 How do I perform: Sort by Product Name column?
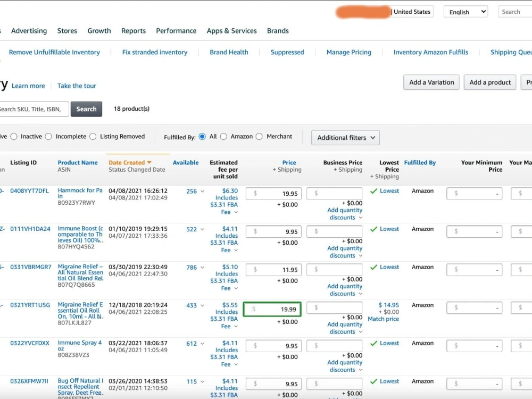pyautogui.click(x=77, y=162)
